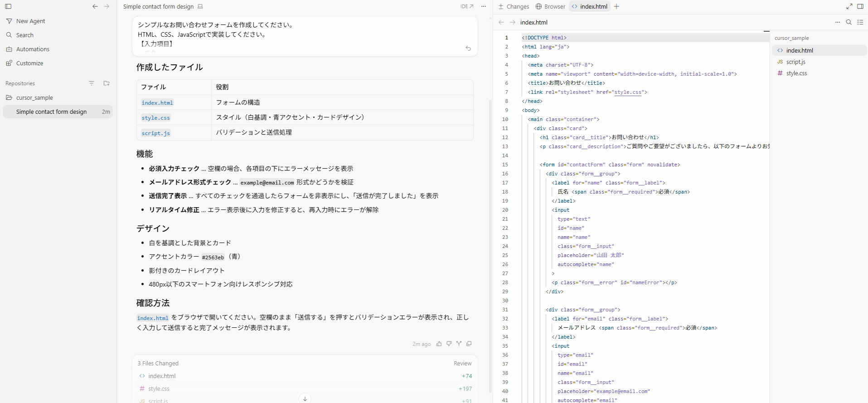This screenshot has width=868, height=403.
Task: Click the Repositories section label
Action: point(20,83)
